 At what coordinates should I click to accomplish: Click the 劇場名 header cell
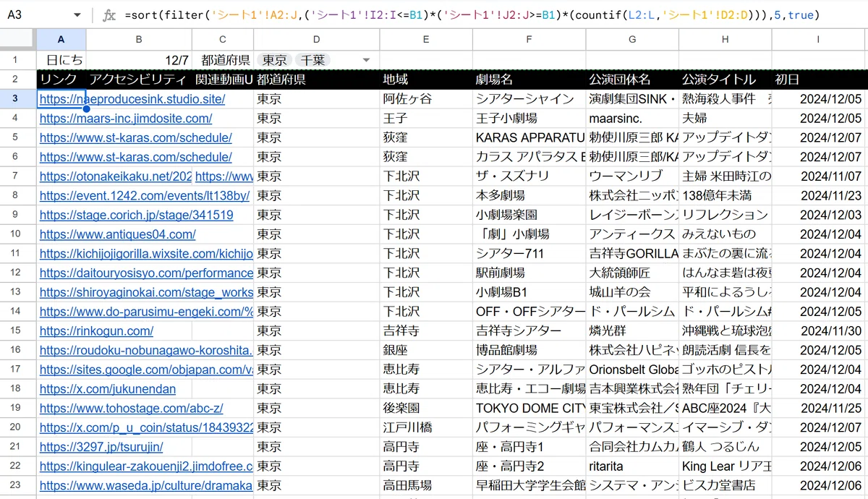[x=529, y=80]
